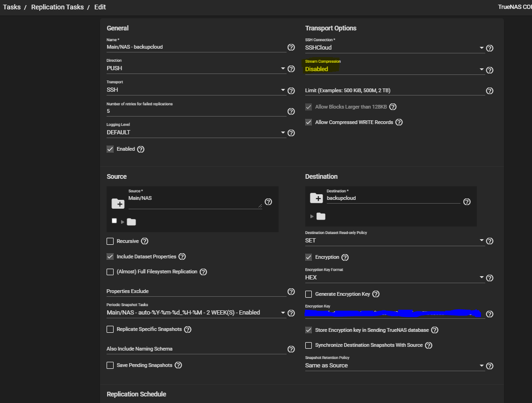Open help for number of retries
Screen dimensions: 532x403
click(x=291, y=111)
